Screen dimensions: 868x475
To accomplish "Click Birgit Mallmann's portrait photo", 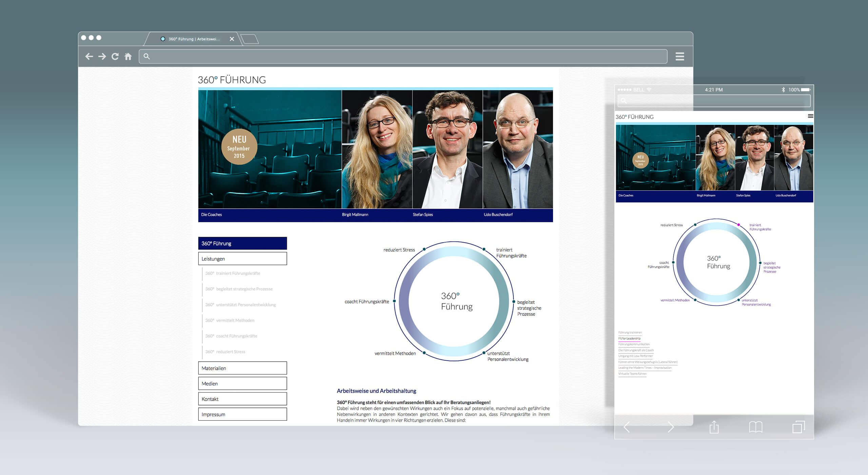I will pos(377,149).
